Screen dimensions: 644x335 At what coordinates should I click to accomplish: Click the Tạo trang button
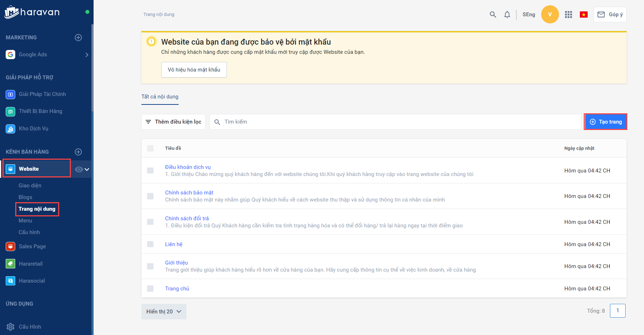coord(605,122)
